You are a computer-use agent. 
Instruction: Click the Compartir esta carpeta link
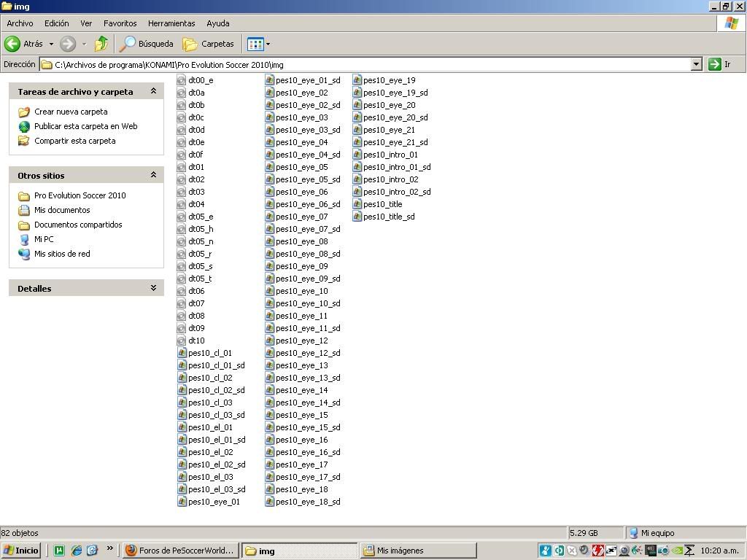tap(75, 141)
